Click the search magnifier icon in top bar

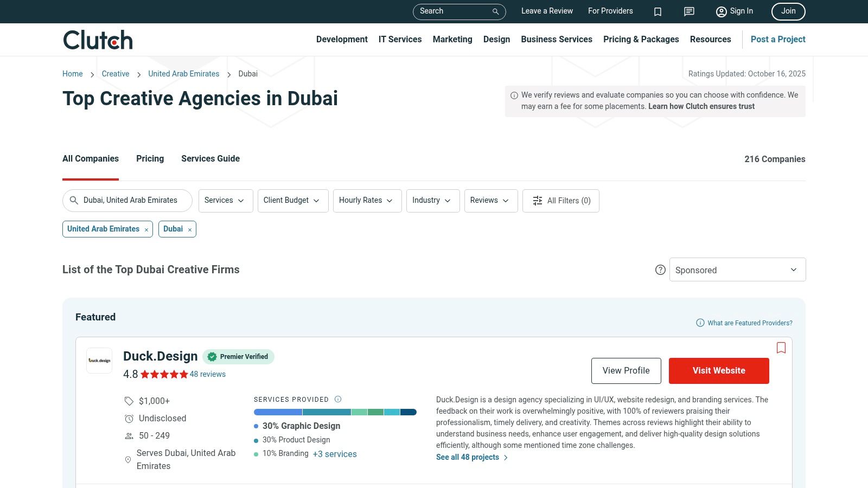(x=495, y=11)
